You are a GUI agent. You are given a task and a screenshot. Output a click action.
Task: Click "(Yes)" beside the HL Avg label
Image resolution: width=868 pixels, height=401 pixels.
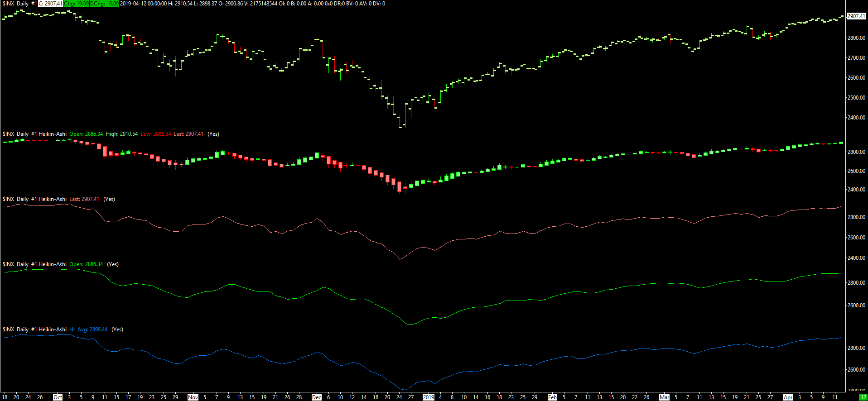click(117, 329)
